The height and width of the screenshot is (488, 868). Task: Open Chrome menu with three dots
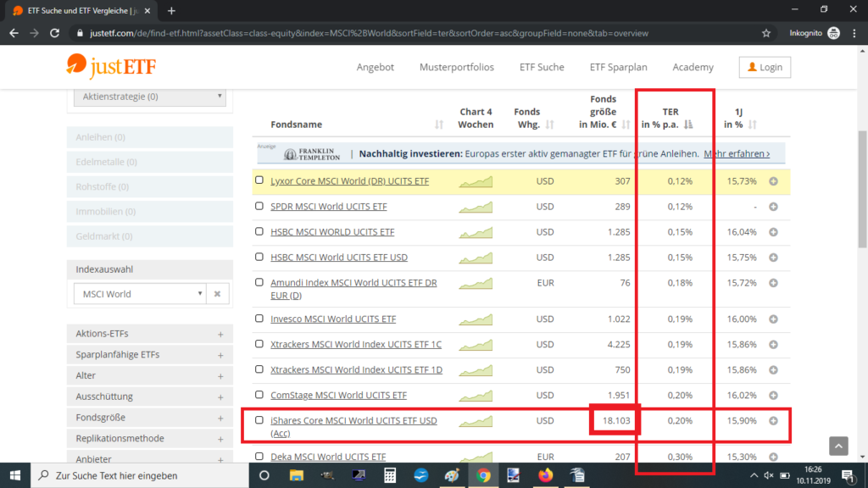(x=854, y=33)
